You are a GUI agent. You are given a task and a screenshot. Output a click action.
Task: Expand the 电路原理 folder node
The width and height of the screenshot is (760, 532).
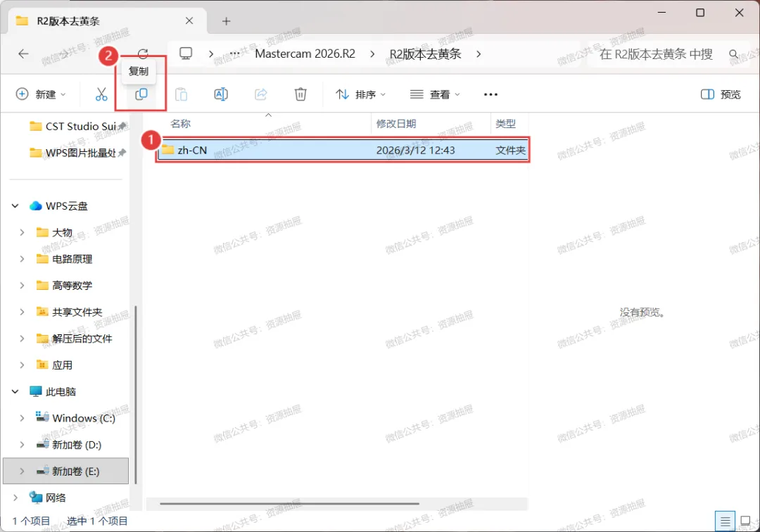click(x=22, y=259)
